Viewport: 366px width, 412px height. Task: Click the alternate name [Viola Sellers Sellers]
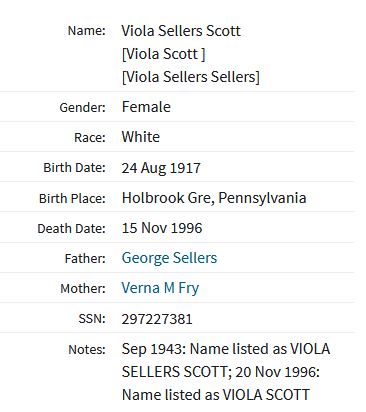point(191,77)
